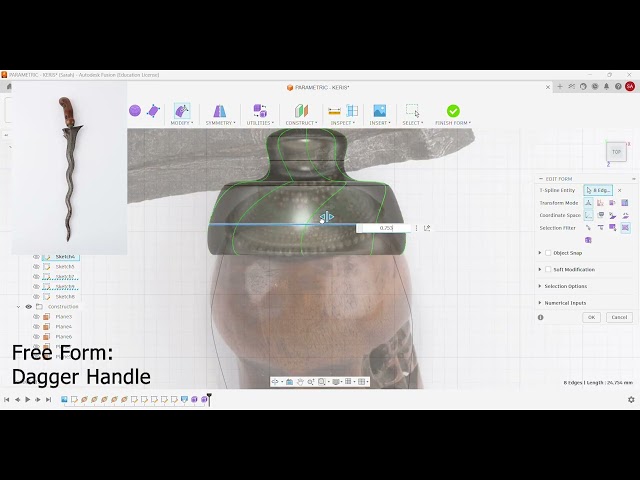Expand the Object Snap section arrow
Viewport: 640px width, 480px height.
tap(540, 253)
